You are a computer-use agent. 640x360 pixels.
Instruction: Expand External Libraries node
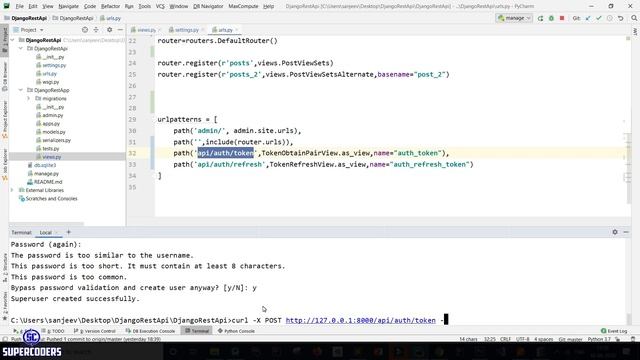(x=13, y=190)
